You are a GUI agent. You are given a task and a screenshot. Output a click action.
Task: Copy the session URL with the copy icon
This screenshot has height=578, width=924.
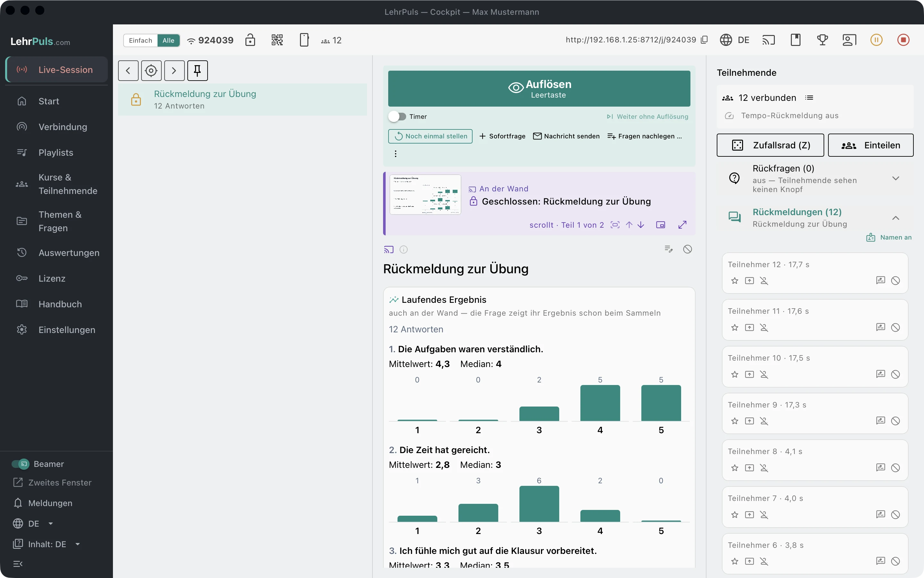(x=705, y=40)
